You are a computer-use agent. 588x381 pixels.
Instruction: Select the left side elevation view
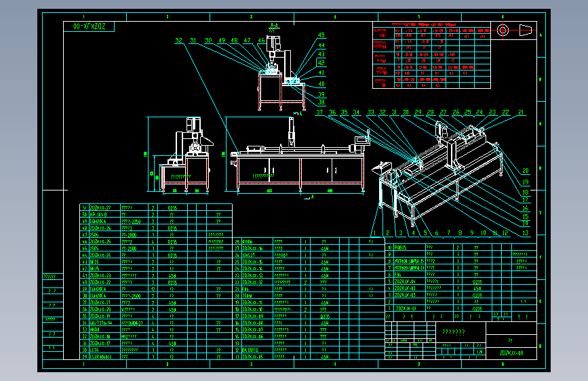pyautogui.click(x=186, y=156)
